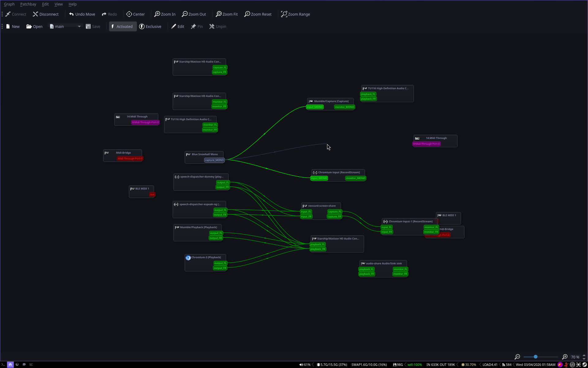588x368 pixels.
Task: Select audio-share Audio/Sink sink monitor_FR port
Action: (x=401, y=274)
